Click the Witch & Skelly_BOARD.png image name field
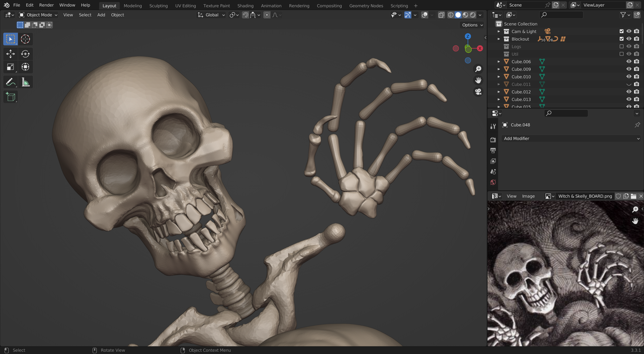This screenshot has width=644, height=354. [x=586, y=196]
